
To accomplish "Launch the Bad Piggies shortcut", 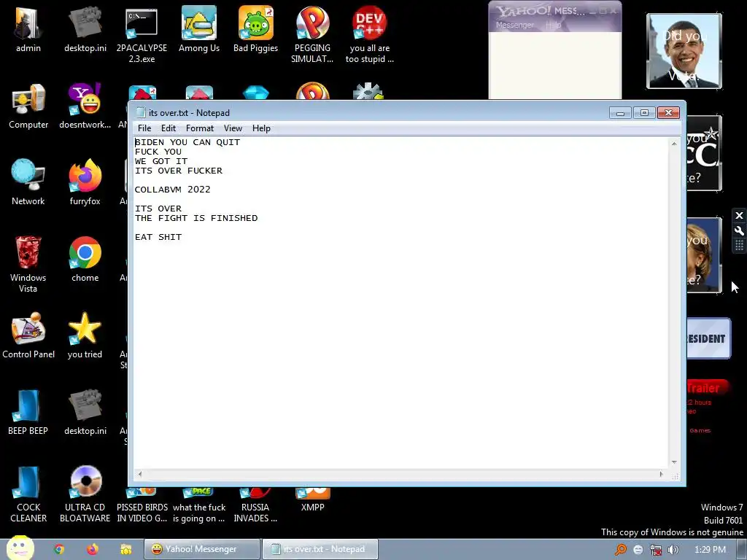I will tap(256, 29).
